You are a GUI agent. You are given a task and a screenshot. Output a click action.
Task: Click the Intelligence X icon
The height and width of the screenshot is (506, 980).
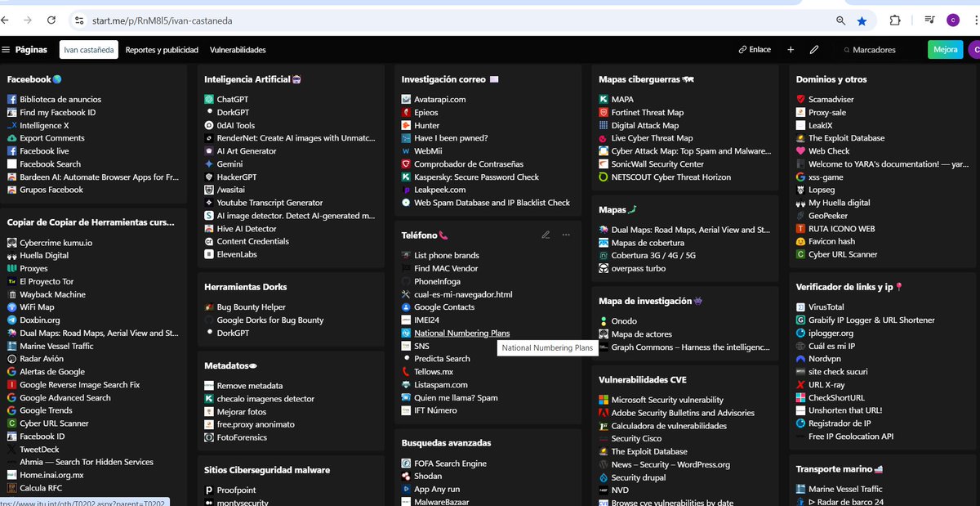click(12, 126)
